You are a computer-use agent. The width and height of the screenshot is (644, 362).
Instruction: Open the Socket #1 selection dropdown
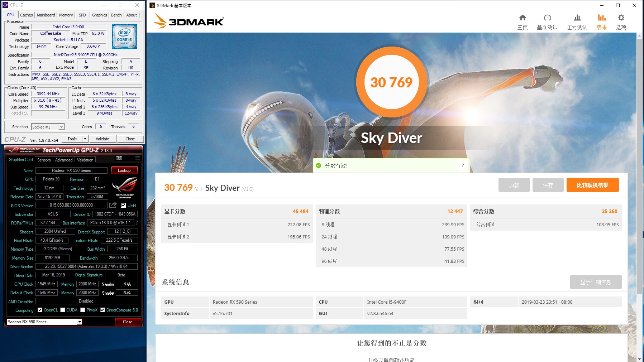point(48,127)
